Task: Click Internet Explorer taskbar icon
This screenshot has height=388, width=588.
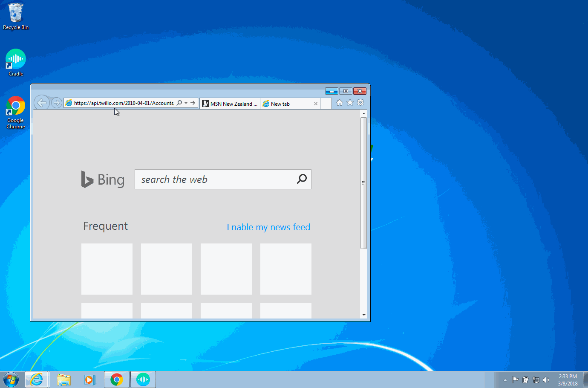Action: click(37, 379)
